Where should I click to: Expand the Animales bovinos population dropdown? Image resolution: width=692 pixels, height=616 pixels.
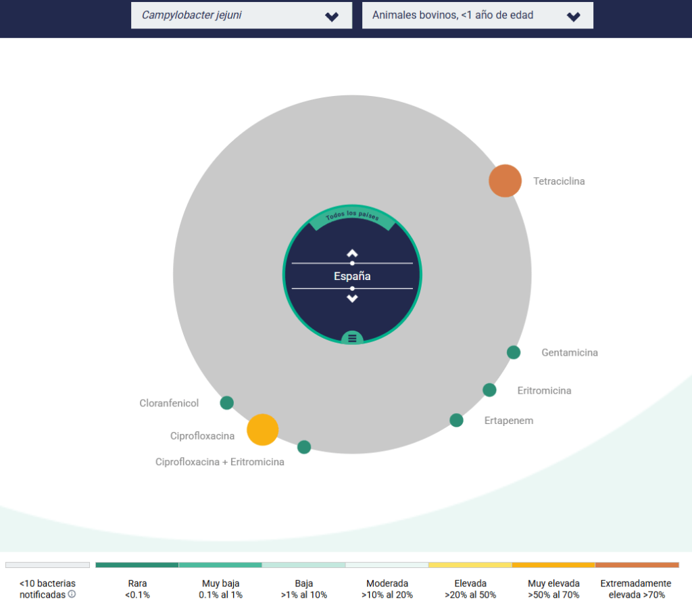[477, 16]
